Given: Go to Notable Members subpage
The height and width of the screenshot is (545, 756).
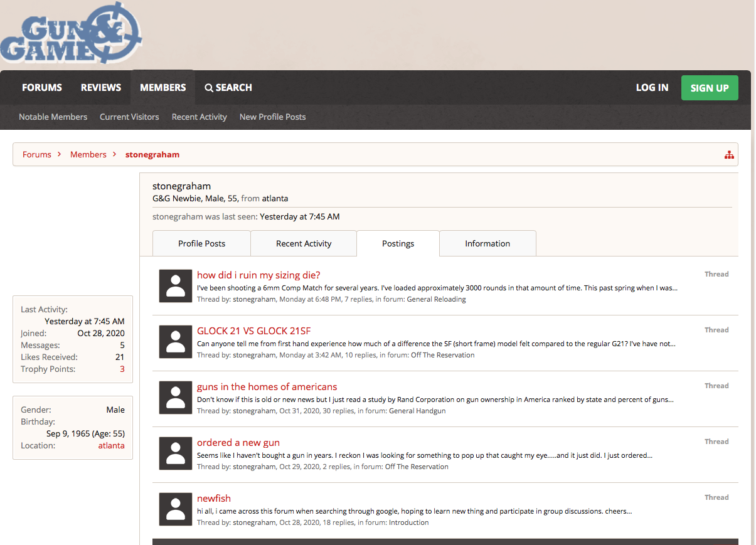Looking at the screenshot, I should [53, 117].
